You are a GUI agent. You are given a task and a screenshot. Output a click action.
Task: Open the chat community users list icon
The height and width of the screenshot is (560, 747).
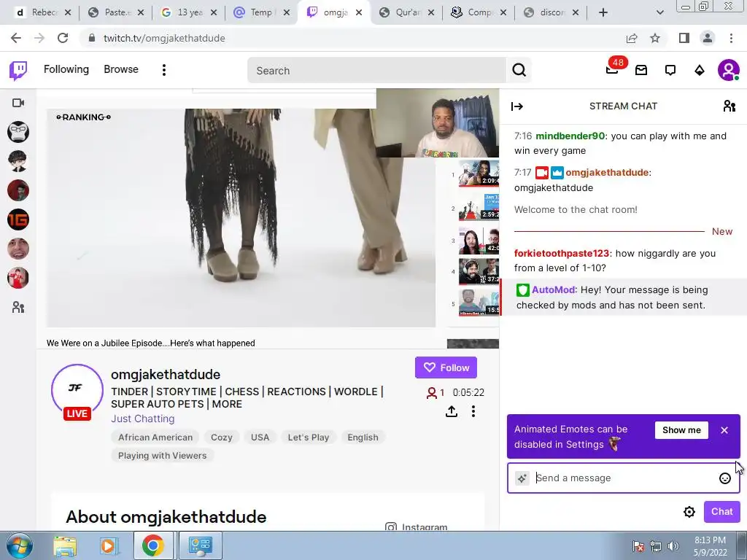729,106
